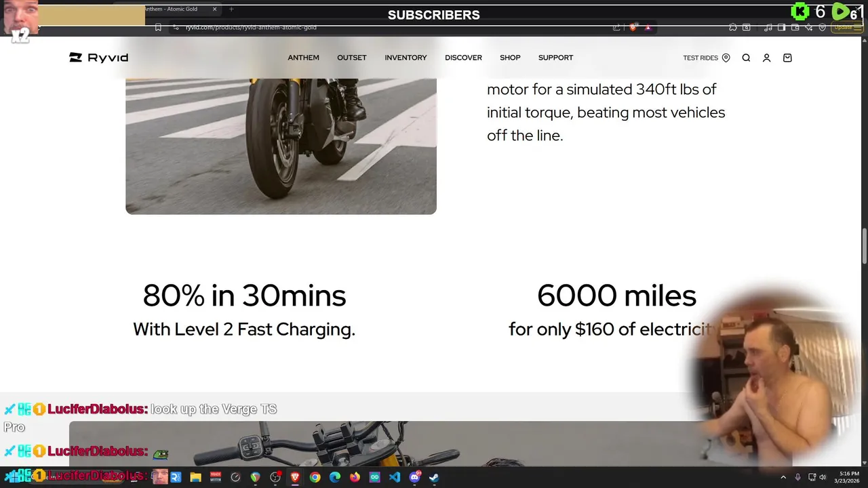Open Firefox from taskbar
868x488 pixels.
pyautogui.click(x=355, y=477)
